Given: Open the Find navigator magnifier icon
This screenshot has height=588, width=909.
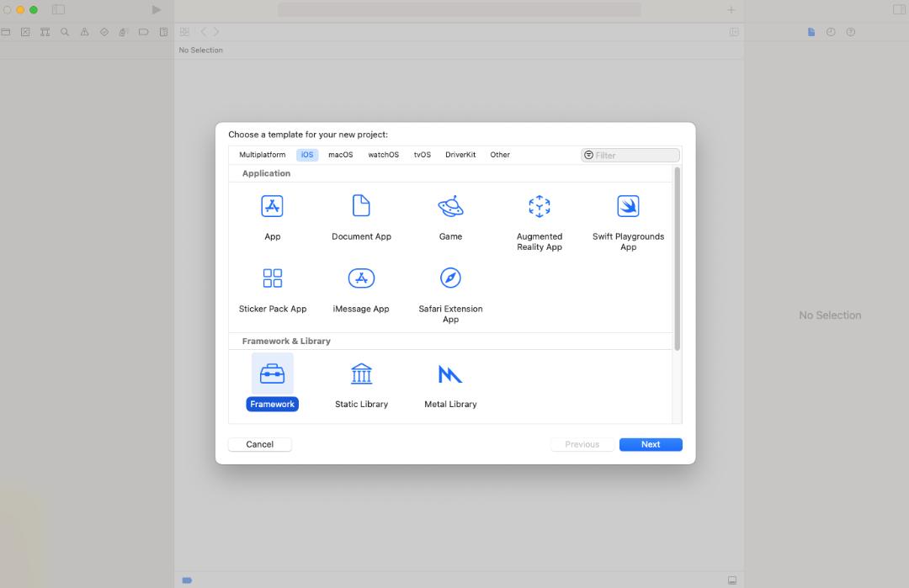Looking at the screenshot, I should [x=65, y=32].
